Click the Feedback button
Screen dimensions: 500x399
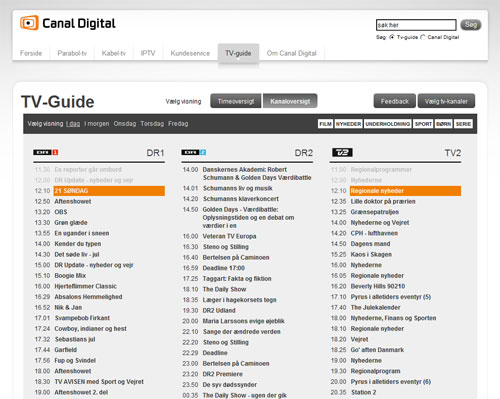pos(395,101)
